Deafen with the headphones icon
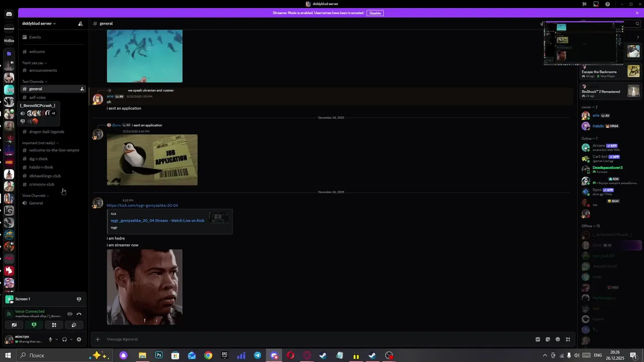 [x=64, y=339]
